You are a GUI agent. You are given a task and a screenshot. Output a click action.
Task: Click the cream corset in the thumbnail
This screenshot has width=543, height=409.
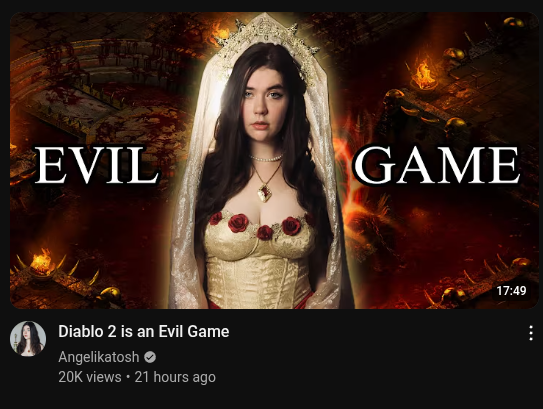pyautogui.click(x=260, y=268)
